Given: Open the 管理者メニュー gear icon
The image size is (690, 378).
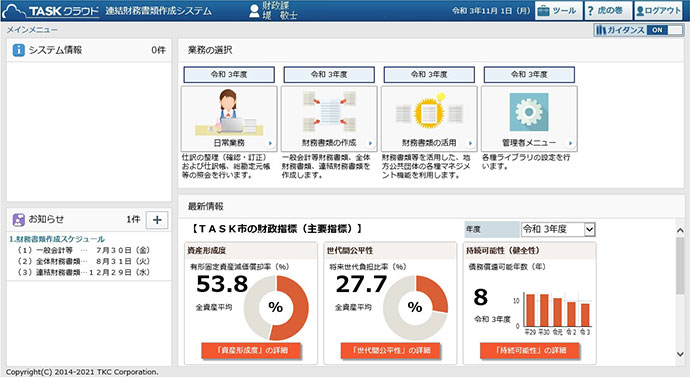Looking at the screenshot, I should 529,112.
